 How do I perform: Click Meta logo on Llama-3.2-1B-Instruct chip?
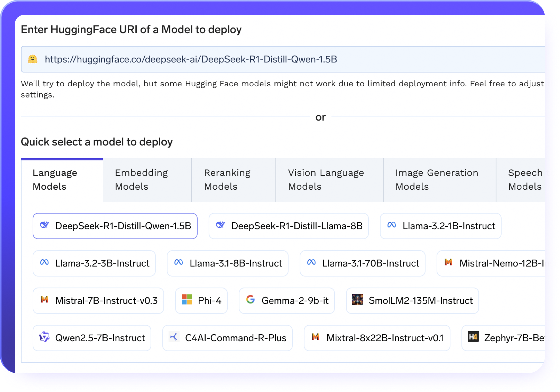tap(392, 225)
